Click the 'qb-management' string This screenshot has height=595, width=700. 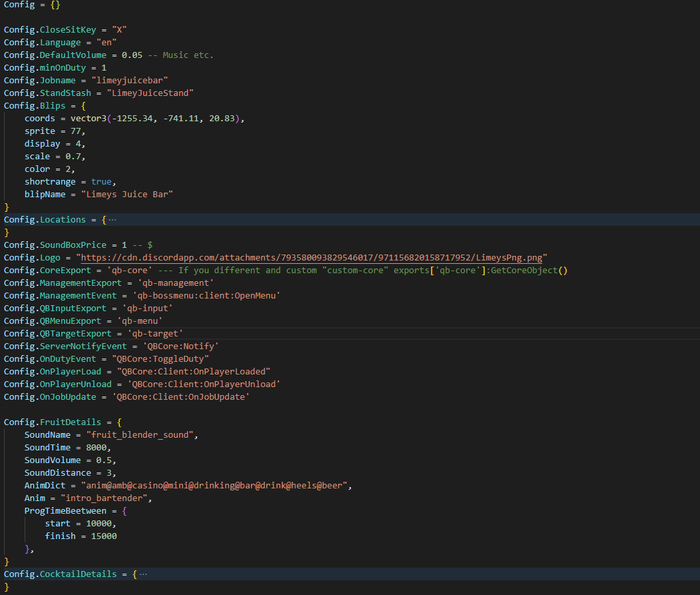(175, 283)
